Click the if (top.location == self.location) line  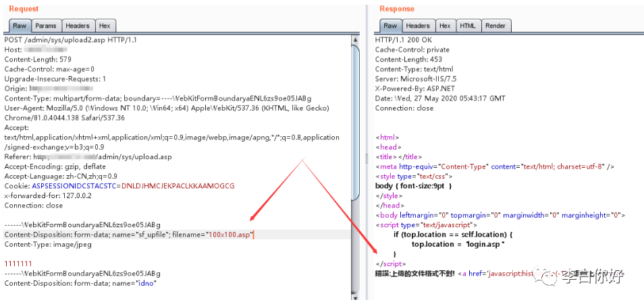[452, 235]
